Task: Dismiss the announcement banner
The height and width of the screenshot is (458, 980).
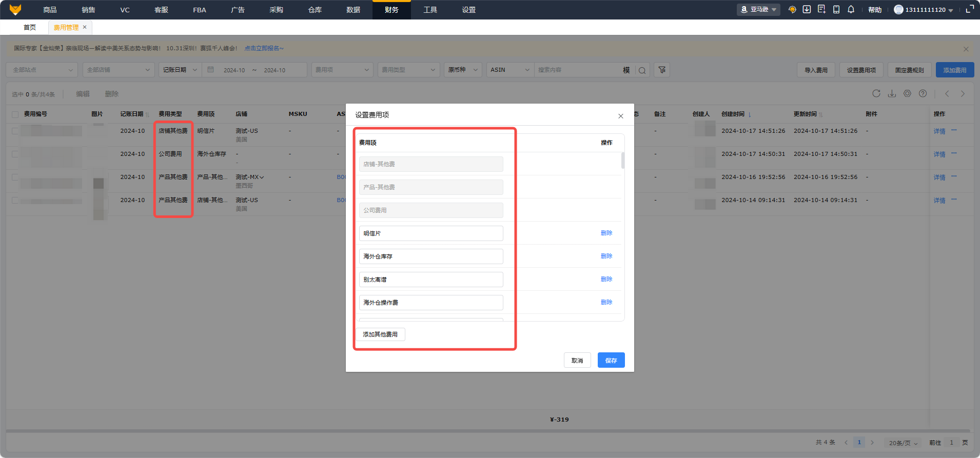Action: point(966,49)
